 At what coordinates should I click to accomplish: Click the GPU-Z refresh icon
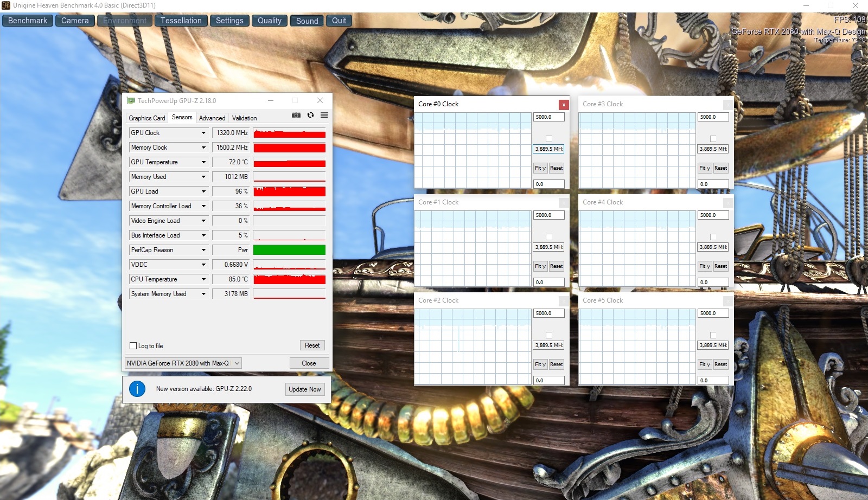[x=310, y=115]
